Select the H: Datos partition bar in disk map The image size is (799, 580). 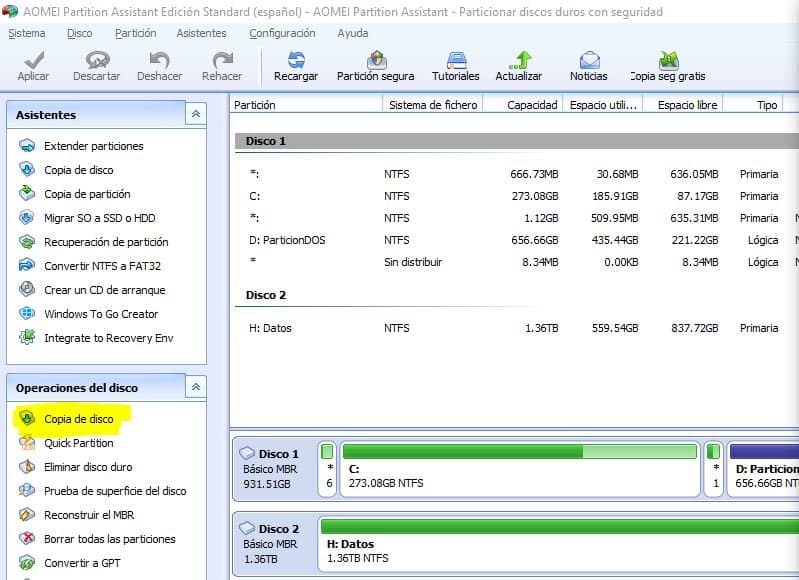point(558,544)
